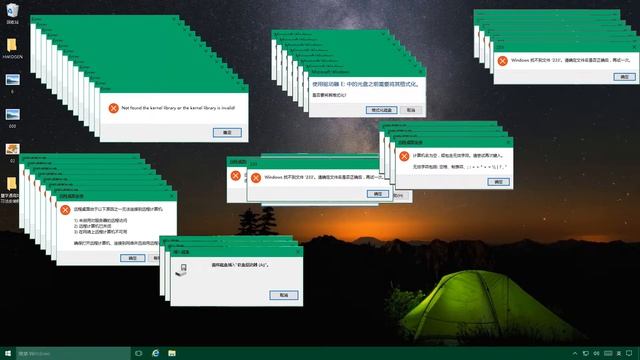Close the insert disk dialog
Screen dimensions: 640x360
pyautogui.click(x=298, y=252)
